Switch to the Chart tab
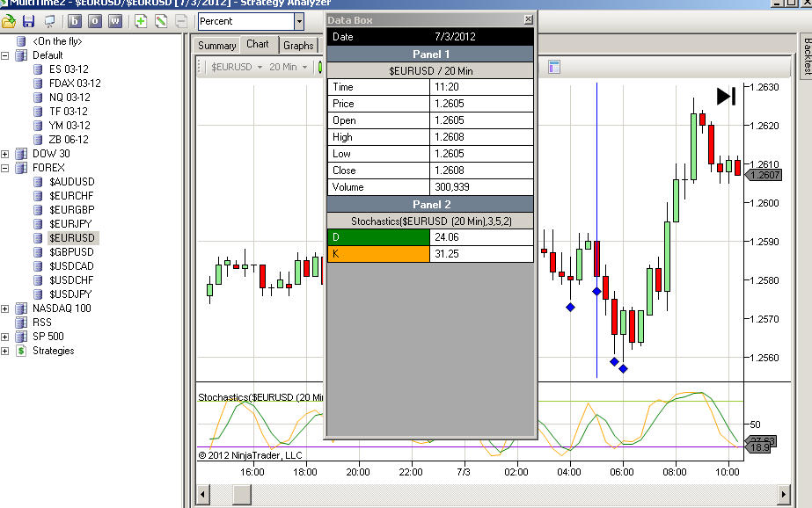 coord(258,44)
